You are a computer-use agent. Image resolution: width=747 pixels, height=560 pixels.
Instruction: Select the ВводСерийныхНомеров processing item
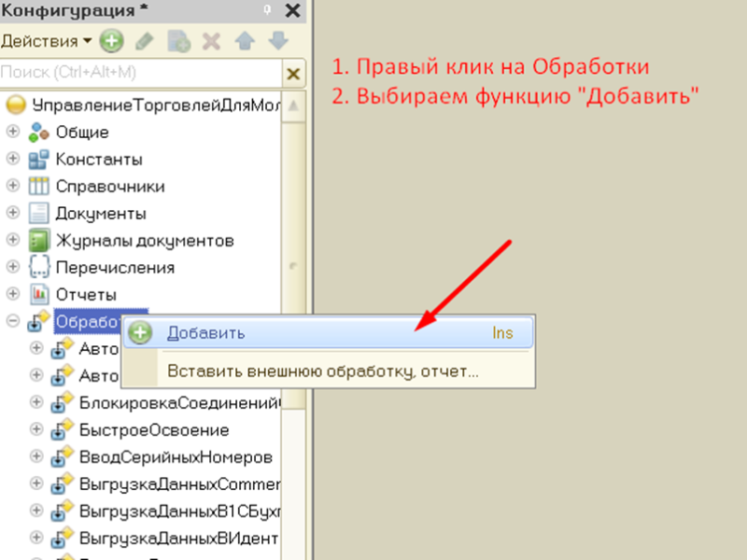[x=176, y=457]
